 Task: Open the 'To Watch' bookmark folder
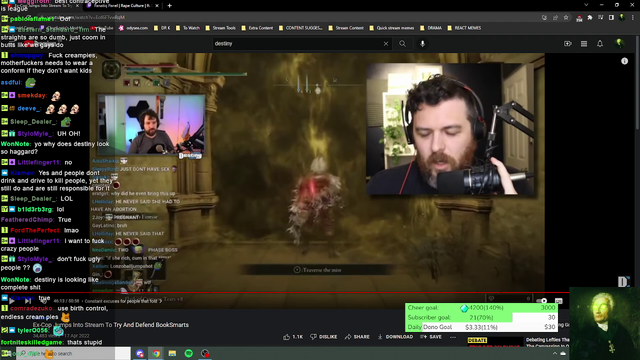[x=188, y=28]
